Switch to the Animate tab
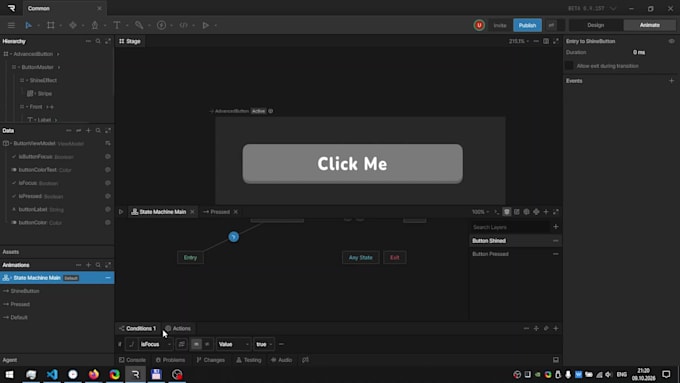 649,25
